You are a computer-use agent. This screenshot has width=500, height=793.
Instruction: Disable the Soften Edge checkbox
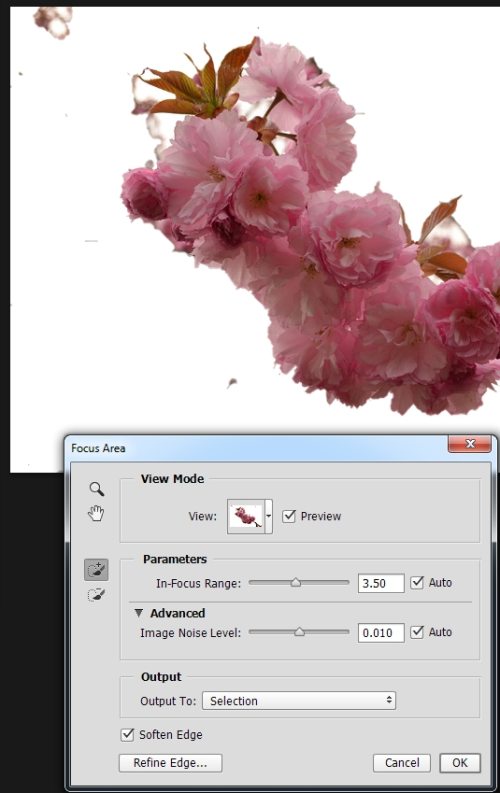(x=127, y=734)
